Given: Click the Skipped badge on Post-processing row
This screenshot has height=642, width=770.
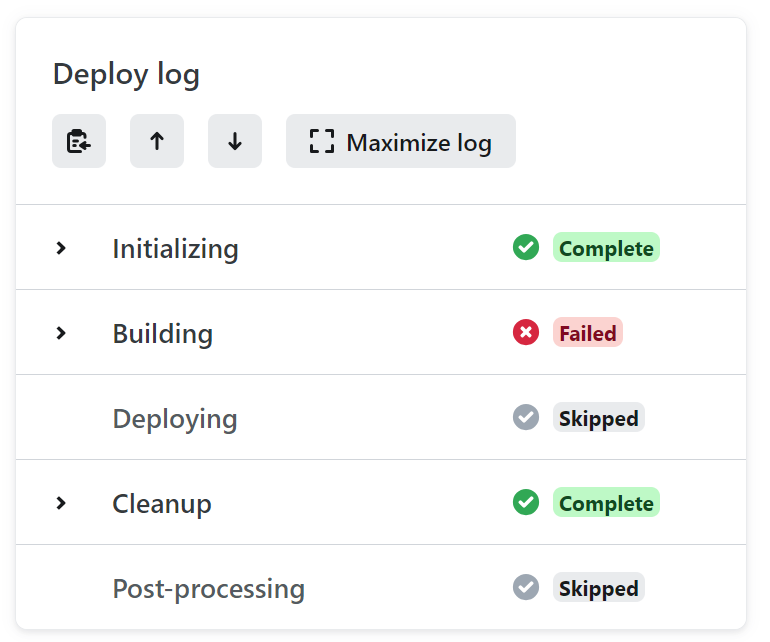Looking at the screenshot, I should coord(599,587).
